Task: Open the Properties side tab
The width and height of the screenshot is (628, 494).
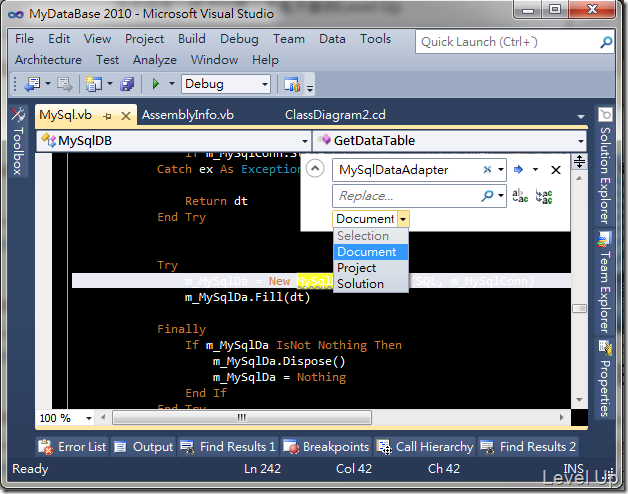Action: pos(605,379)
